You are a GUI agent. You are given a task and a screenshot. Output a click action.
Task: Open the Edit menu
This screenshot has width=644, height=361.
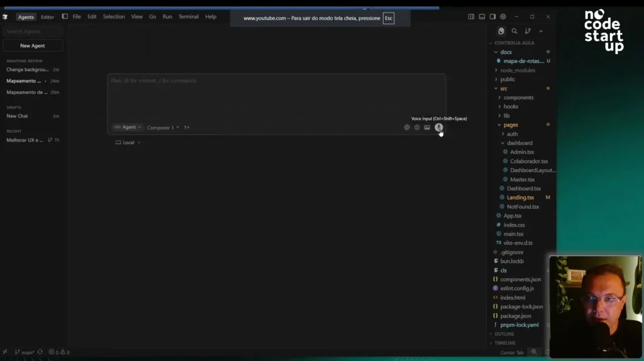92,17
